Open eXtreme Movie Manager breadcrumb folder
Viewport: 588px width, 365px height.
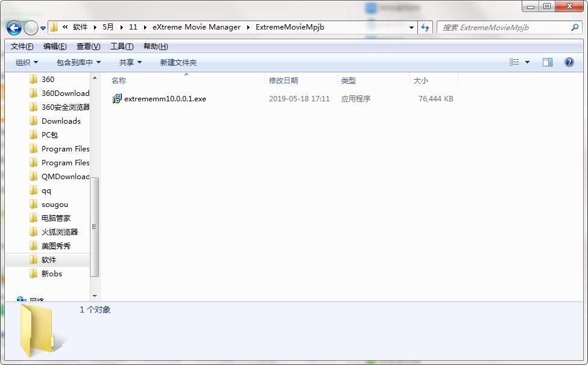coord(197,27)
